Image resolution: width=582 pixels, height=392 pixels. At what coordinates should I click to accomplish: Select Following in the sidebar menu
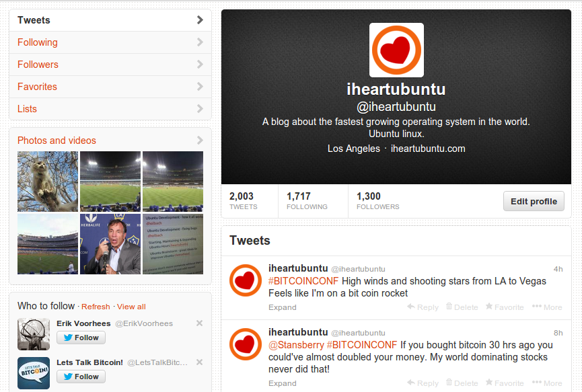point(110,42)
